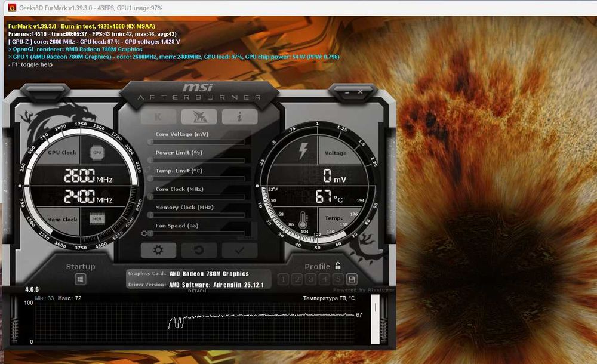Click the 2400 MHz memory clock readout
The width and height of the screenshot is (597, 364).
(x=88, y=197)
